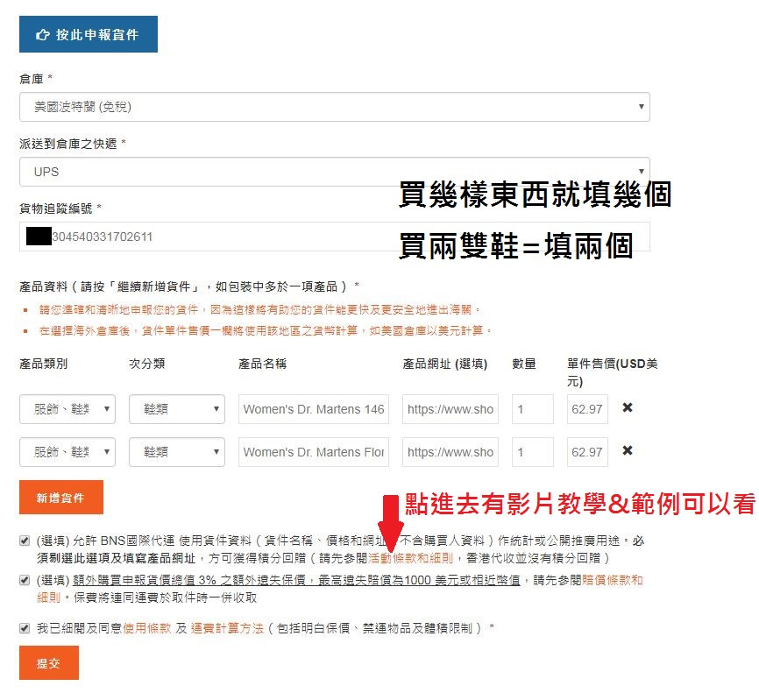This screenshot has width=759, height=700.
Task: Remove second product row with X icon
Action: [x=628, y=451]
